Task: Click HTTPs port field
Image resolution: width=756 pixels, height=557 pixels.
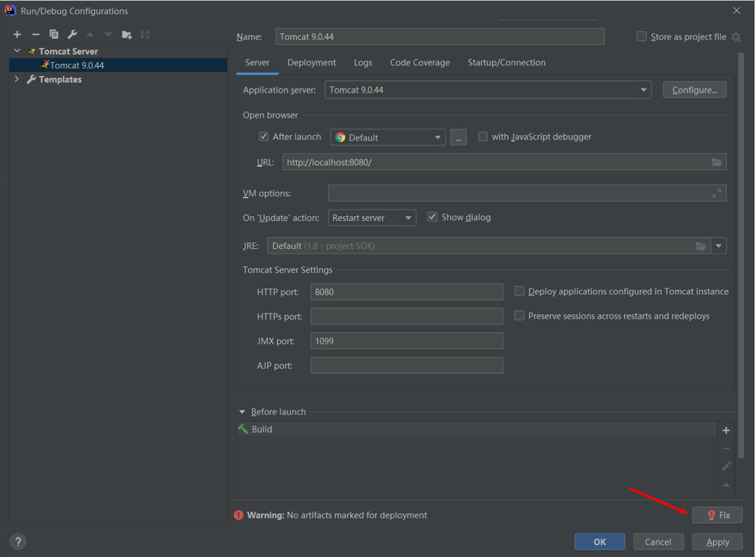Action: click(406, 316)
